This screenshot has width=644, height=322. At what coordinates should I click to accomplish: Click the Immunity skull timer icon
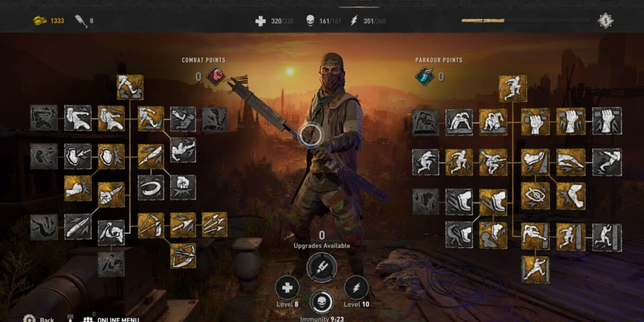tap(321, 302)
